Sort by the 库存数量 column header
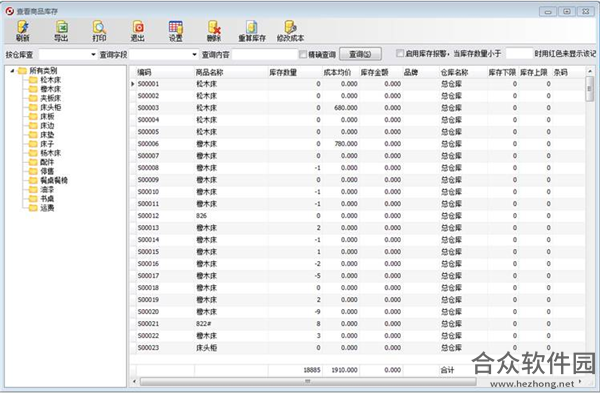Screen dimensions: 600x394 tap(295, 72)
